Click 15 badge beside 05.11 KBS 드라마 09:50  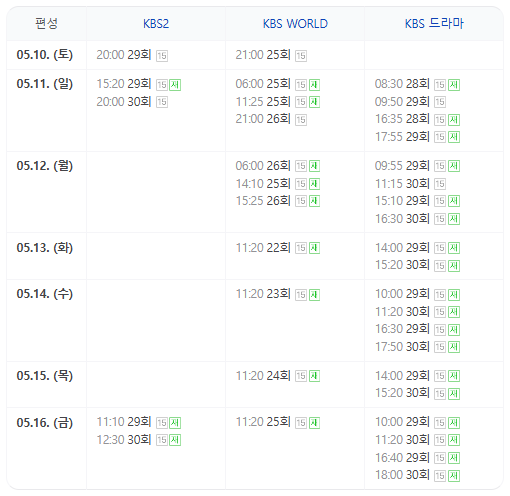click(x=440, y=102)
